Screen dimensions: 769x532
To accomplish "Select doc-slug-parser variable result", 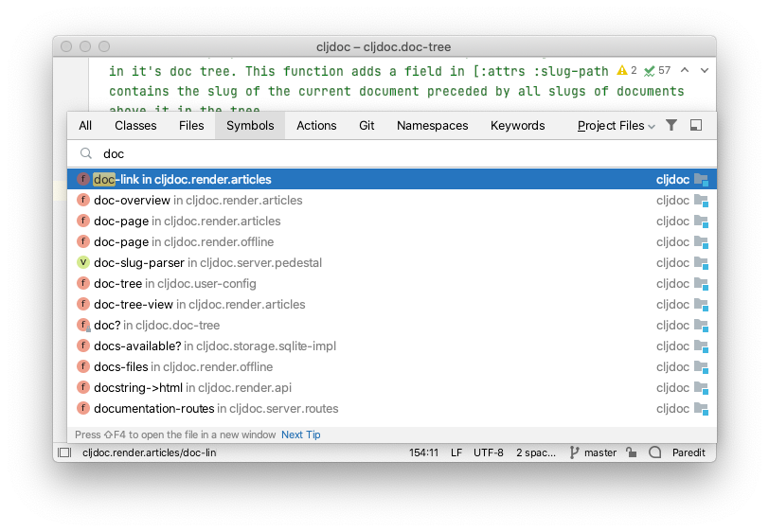I will pos(392,263).
